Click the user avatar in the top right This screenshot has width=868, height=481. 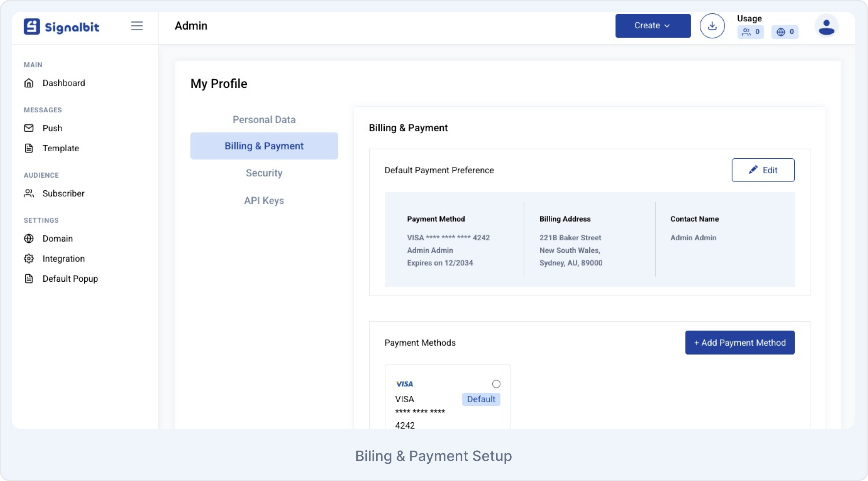pyautogui.click(x=826, y=26)
